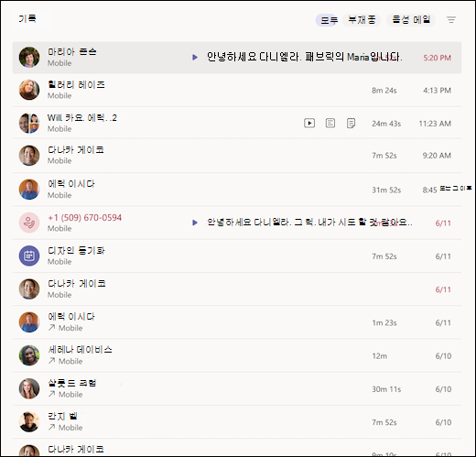Select the 9:20 AM call entry
This screenshot has width=476, height=457.
pyautogui.click(x=237, y=156)
